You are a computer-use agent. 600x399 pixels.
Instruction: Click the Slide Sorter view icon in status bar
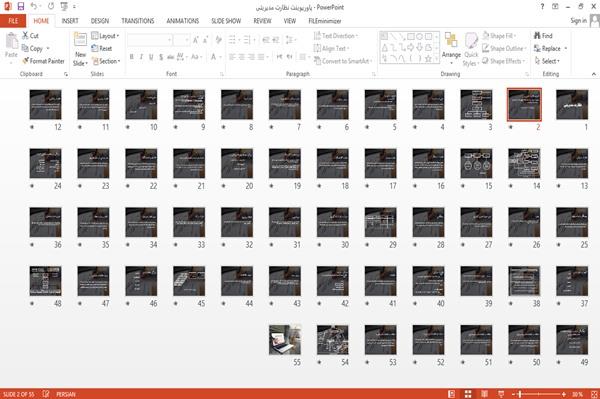tap(468, 394)
